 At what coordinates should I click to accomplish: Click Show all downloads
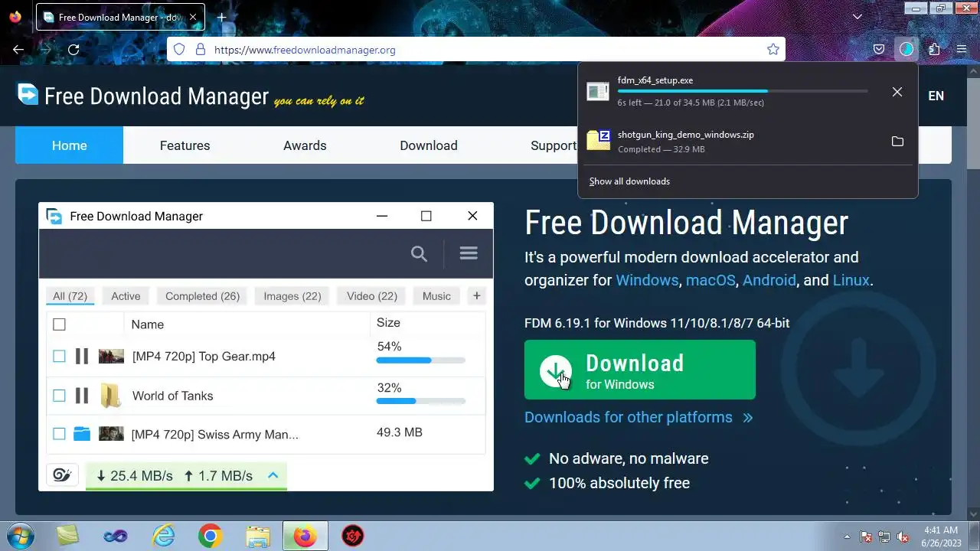point(629,181)
